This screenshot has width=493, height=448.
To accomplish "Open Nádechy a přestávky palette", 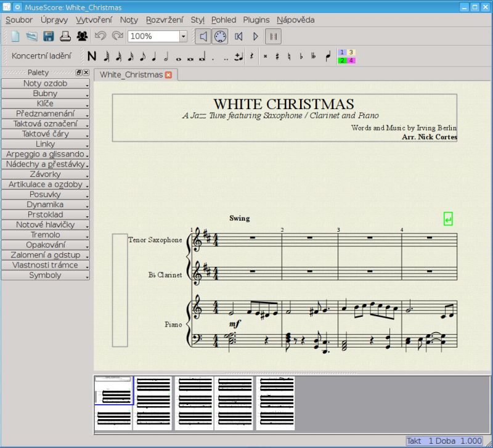I will coord(45,164).
